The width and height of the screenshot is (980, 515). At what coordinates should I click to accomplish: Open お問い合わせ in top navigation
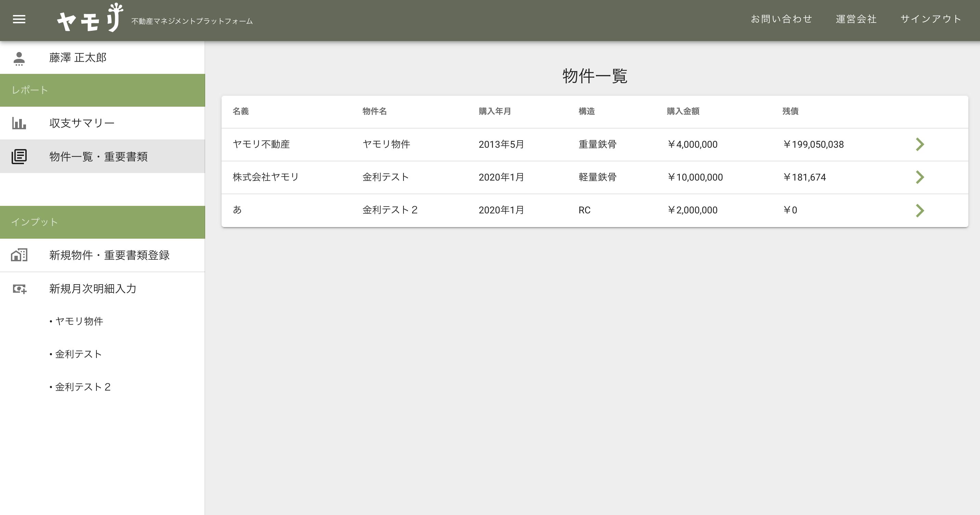point(781,19)
